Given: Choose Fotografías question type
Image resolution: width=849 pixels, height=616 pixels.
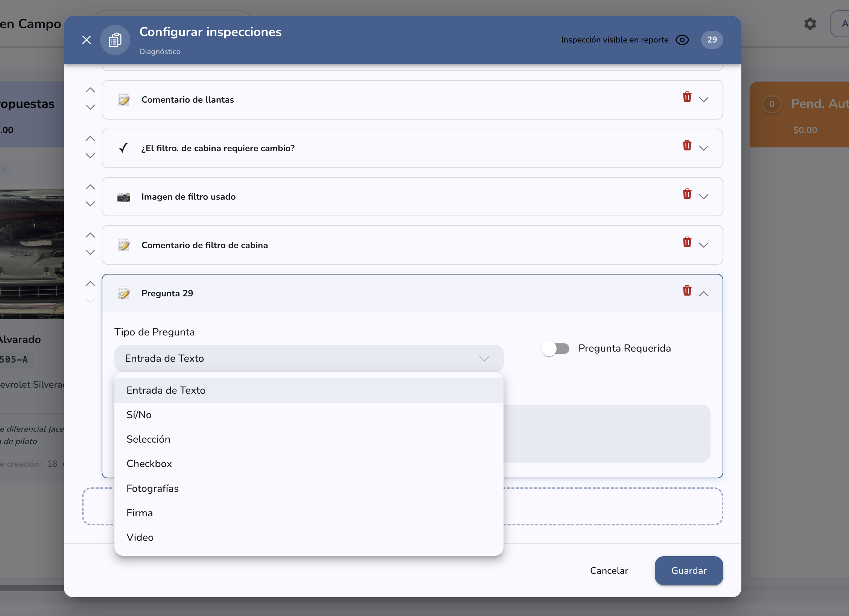Looking at the screenshot, I should click(x=309, y=489).
